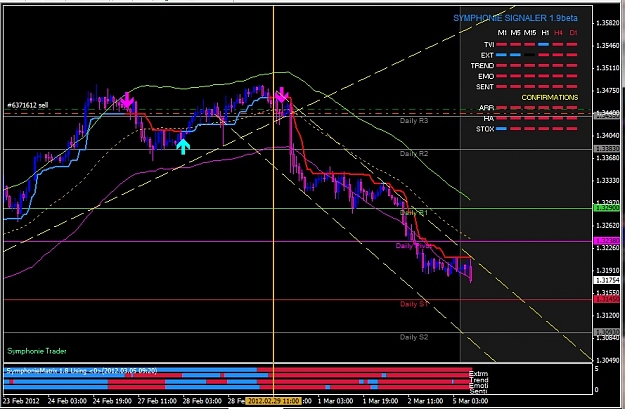Select the SENT row label
The height and width of the screenshot is (409, 625).
(485, 87)
